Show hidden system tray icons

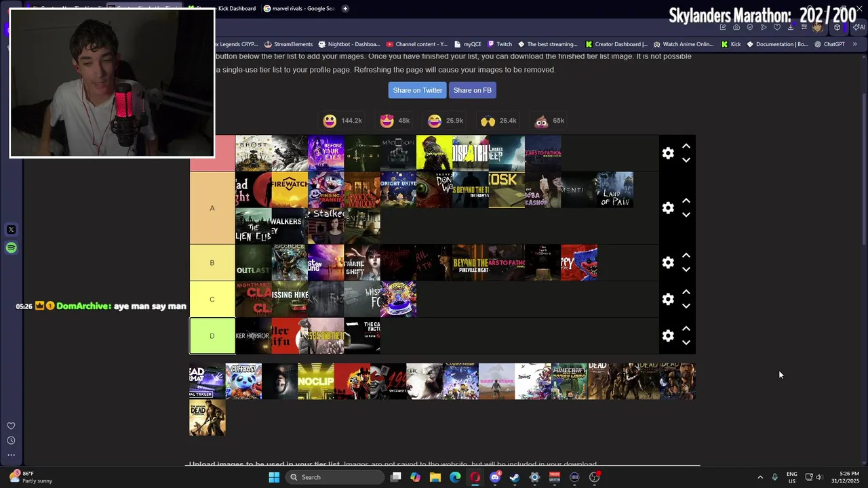(760, 477)
